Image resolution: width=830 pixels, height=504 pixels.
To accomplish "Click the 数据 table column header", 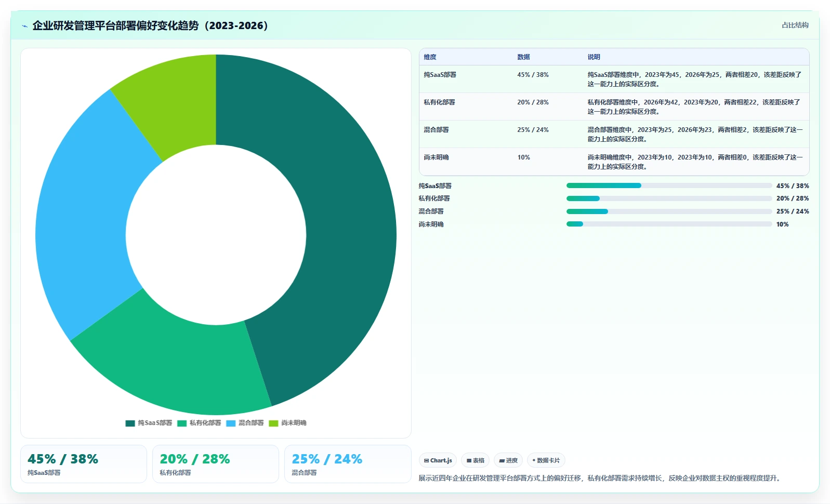I will [523, 57].
